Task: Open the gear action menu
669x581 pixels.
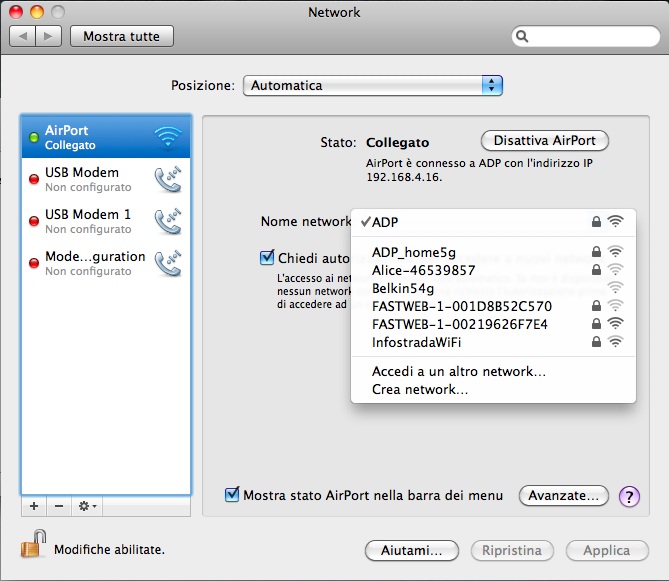Action: click(x=87, y=506)
